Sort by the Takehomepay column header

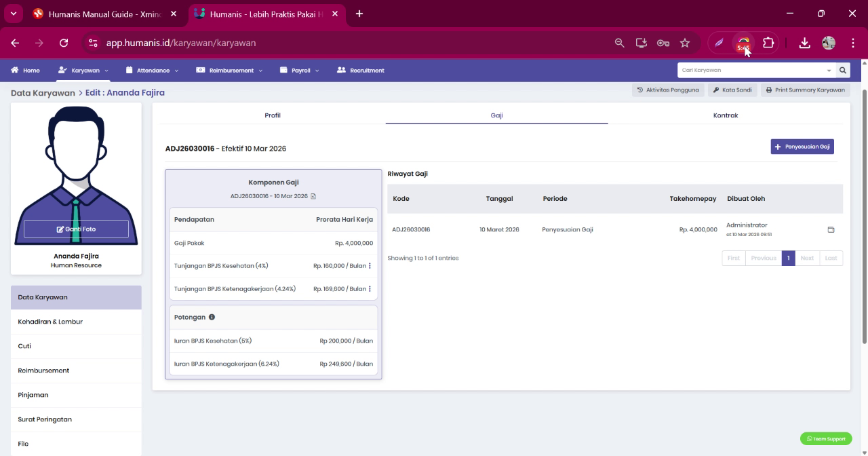point(693,199)
